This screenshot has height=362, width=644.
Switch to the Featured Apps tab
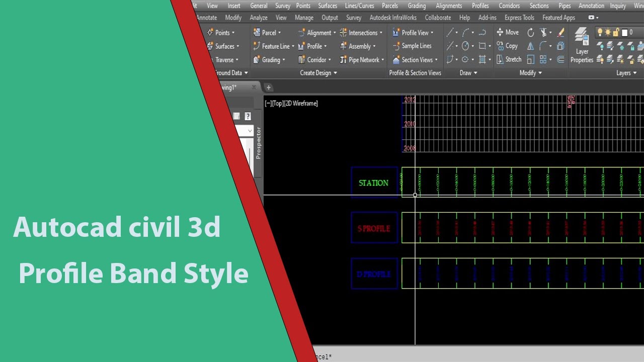coord(558,18)
